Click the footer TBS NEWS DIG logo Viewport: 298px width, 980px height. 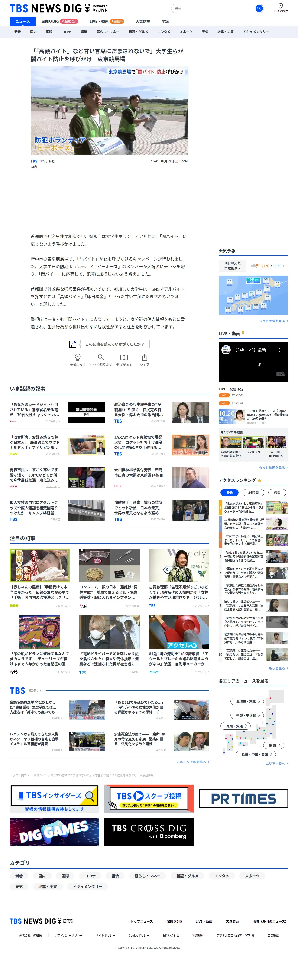[41, 921]
